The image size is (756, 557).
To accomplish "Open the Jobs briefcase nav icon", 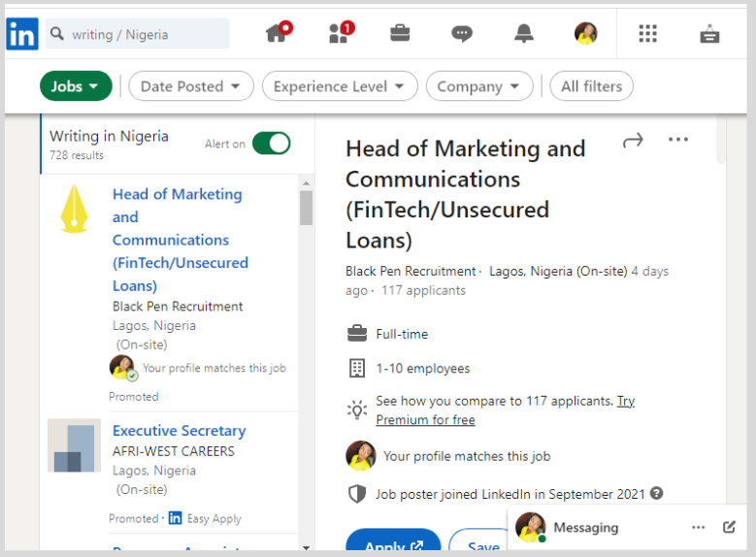I will click(400, 33).
